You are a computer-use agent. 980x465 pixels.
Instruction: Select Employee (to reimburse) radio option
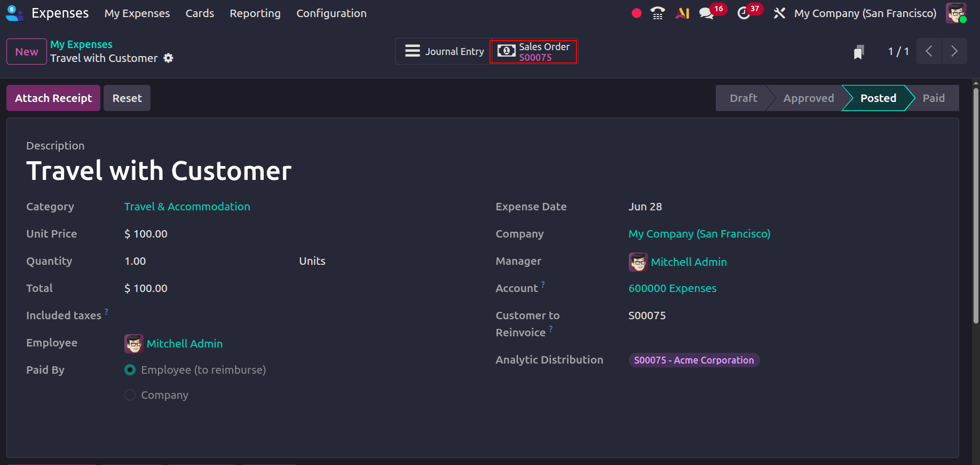[x=130, y=370]
